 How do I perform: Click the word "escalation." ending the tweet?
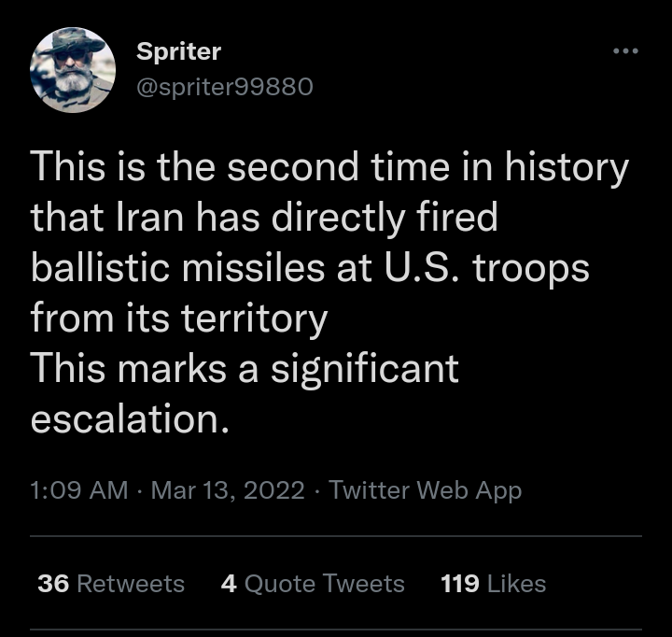(x=130, y=419)
